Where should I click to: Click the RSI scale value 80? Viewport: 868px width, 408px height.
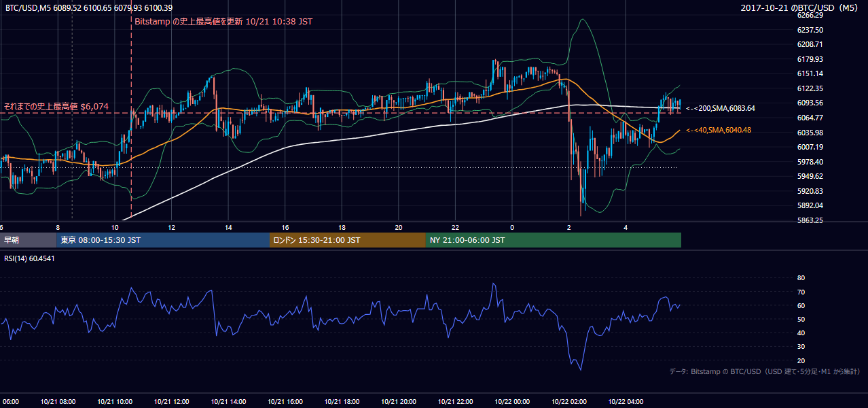pos(801,278)
